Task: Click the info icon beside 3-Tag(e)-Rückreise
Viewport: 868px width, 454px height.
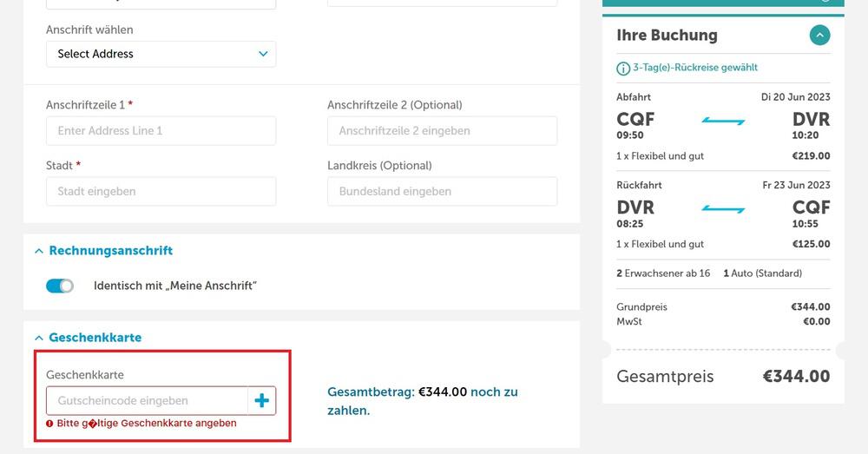Action: coord(622,68)
